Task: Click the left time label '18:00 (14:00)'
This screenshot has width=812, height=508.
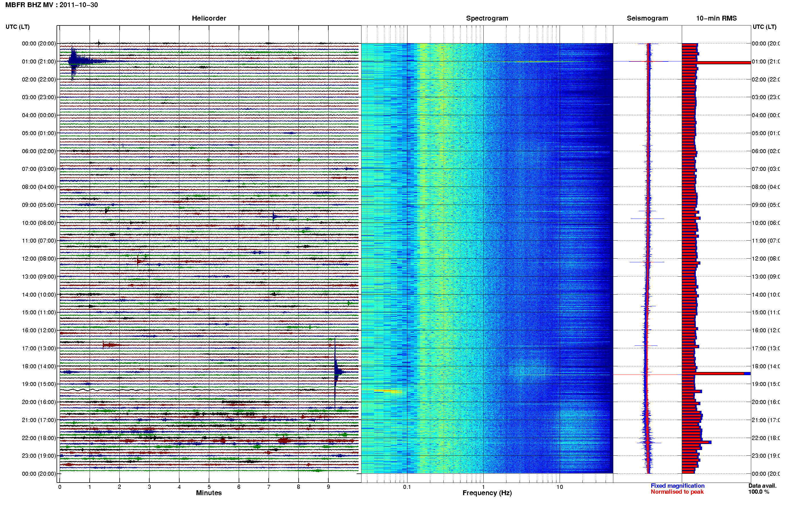Action: click(39, 366)
